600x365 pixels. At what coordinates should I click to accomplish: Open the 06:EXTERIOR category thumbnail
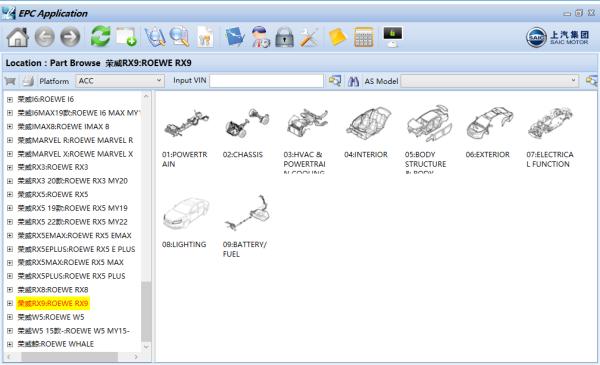(x=490, y=124)
